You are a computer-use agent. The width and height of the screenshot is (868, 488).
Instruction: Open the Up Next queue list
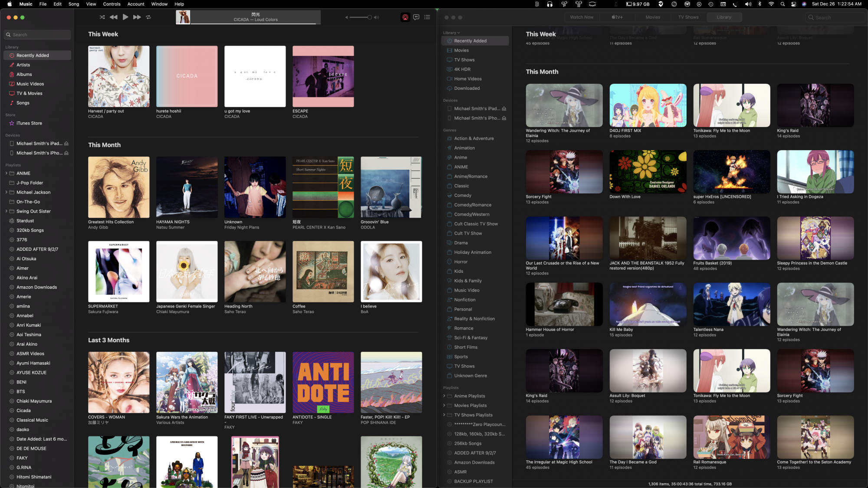pyautogui.click(x=427, y=17)
